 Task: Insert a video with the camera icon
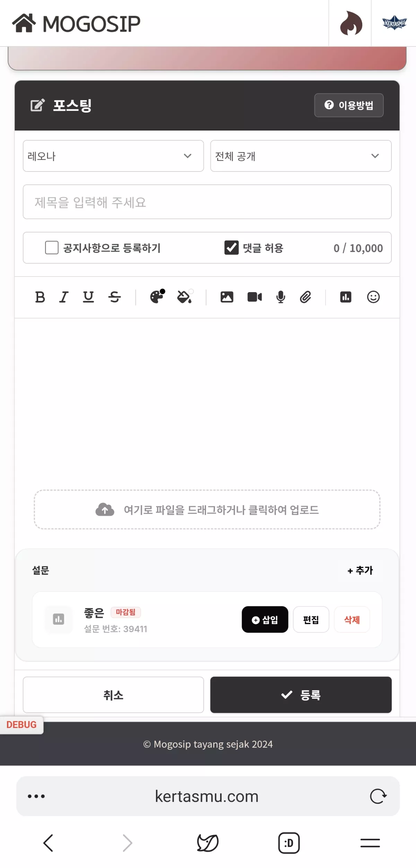[x=254, y=297]
